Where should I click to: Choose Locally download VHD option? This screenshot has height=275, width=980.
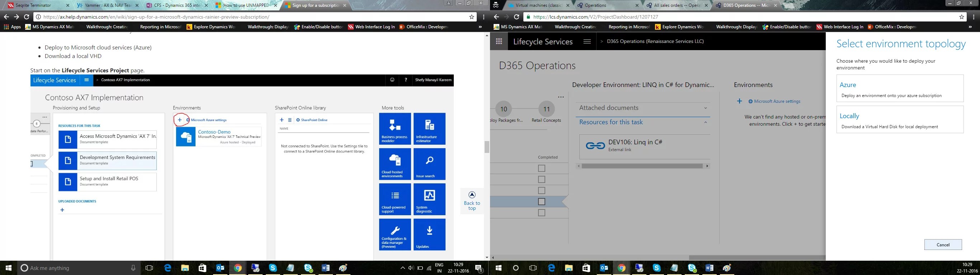900,119
